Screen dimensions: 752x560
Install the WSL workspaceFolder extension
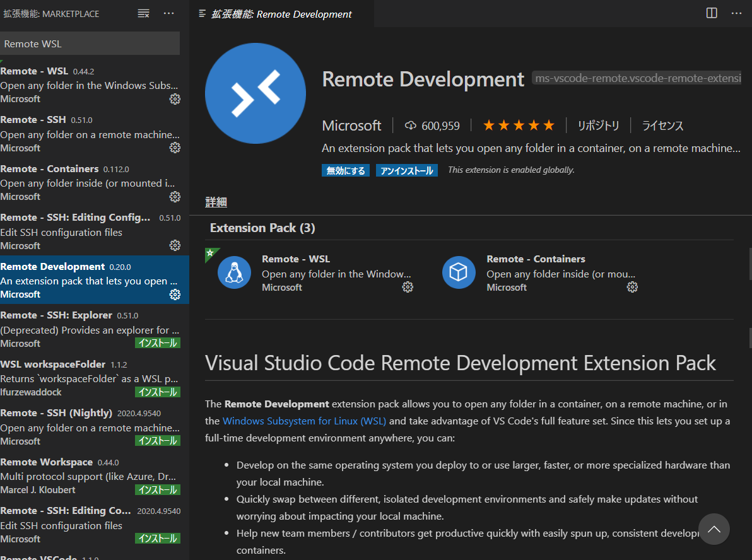[158, 392]
